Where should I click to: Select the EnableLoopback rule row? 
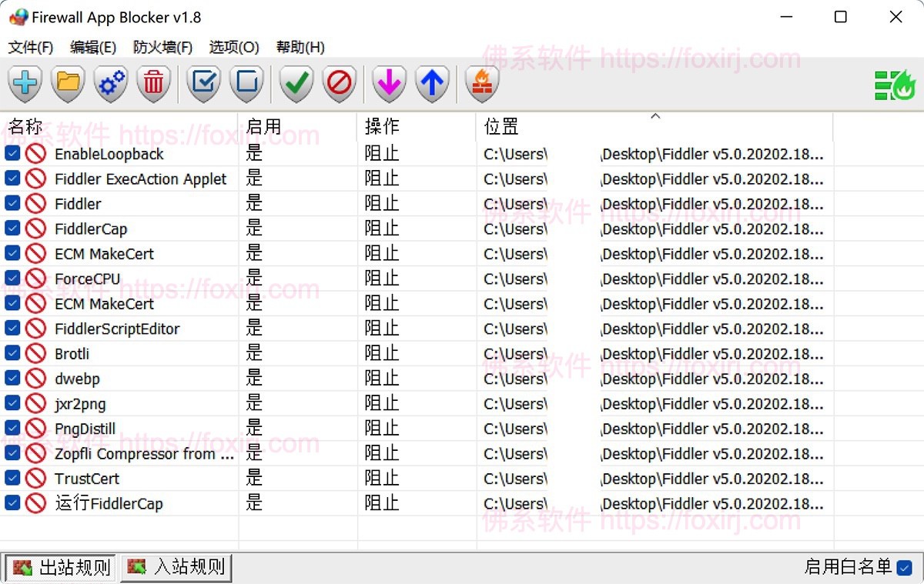pos(109,153)
